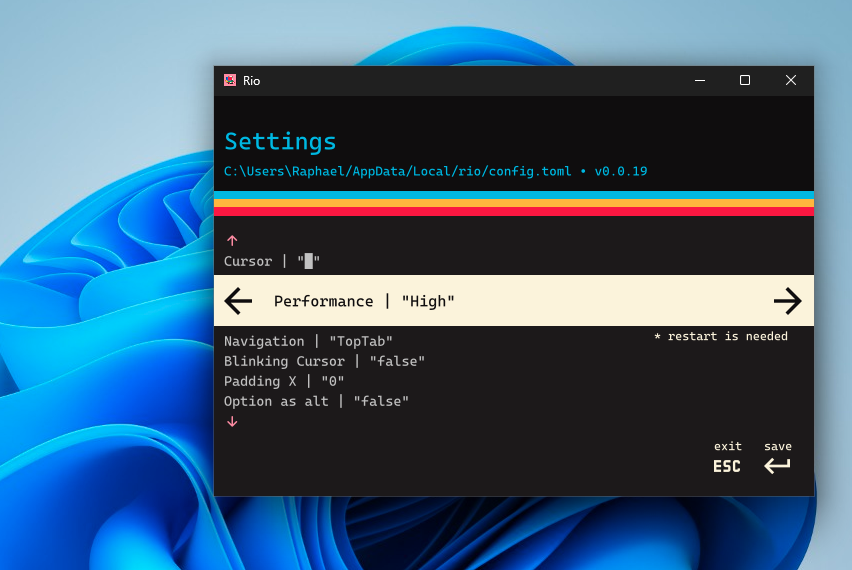Click the Settings heading

click(280, 142)
